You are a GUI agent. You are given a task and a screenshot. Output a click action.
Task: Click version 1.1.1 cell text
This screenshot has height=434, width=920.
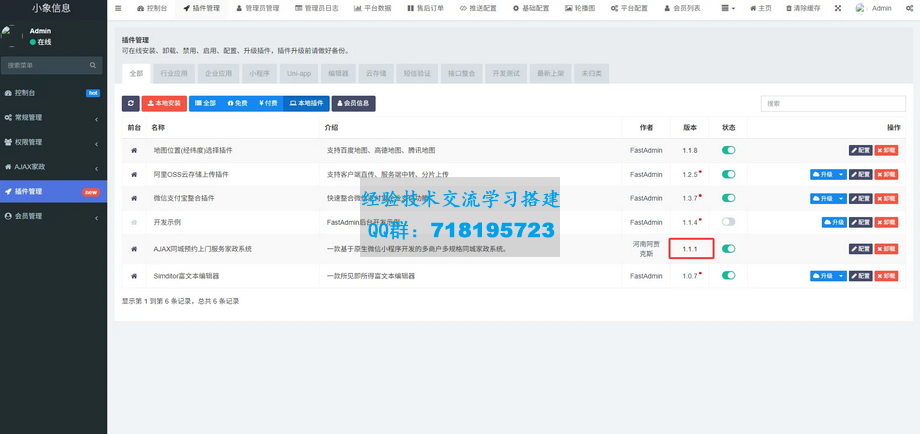tap(689, 249)
